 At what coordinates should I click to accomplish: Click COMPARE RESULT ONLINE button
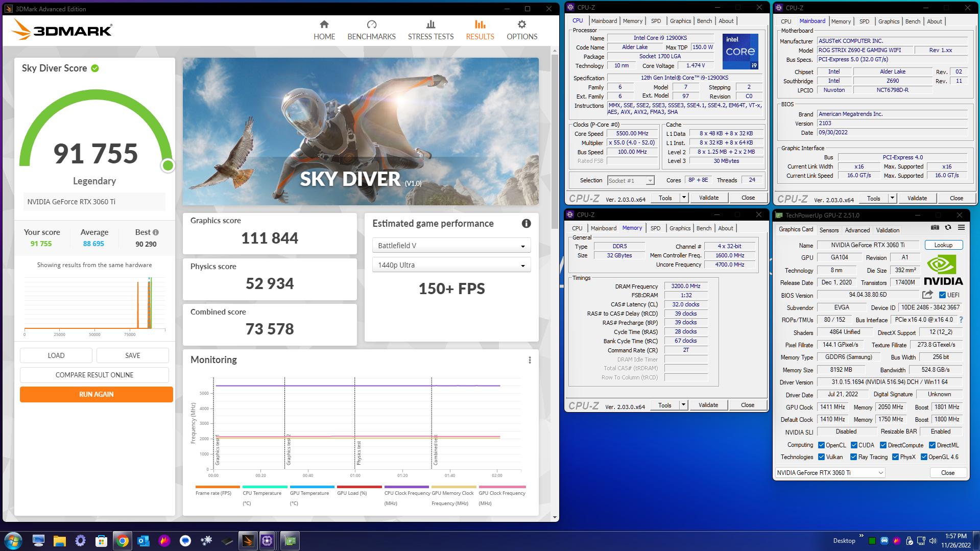tap(94, 375)
